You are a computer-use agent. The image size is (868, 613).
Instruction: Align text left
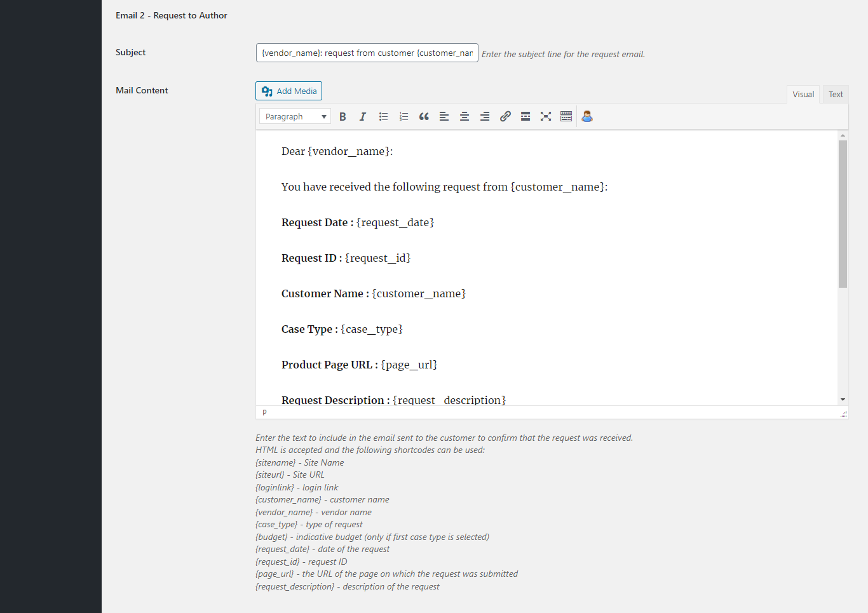444,117
